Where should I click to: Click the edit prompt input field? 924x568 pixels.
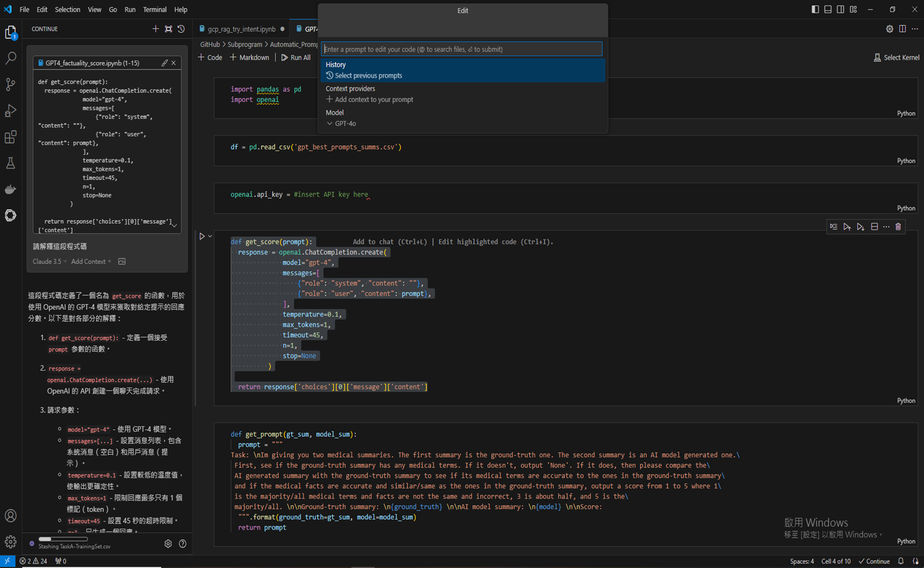pyautogui.click(x=461, y=49)
